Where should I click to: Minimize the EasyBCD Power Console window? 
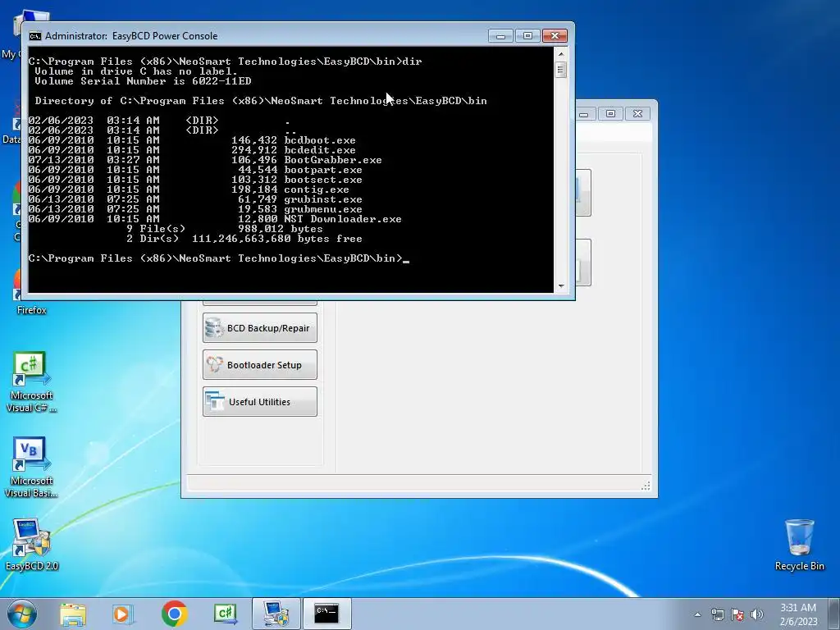tap(501, 36)
